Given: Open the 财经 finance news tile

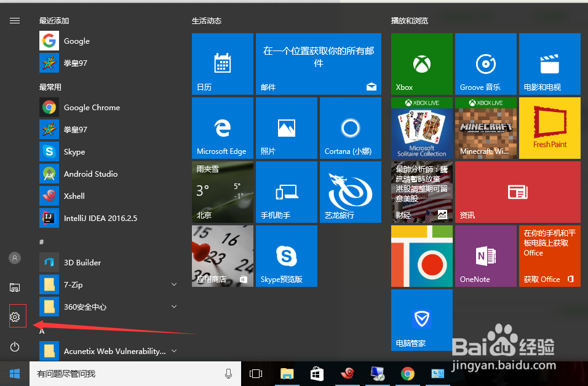Looking at the screenshot, I should pos(422,192).
